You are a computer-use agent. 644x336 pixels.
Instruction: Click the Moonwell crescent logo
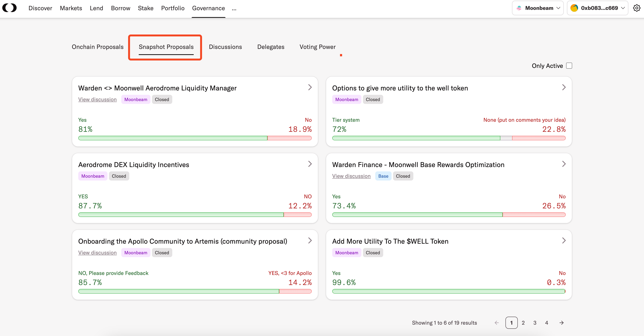(x=9, y=8)
